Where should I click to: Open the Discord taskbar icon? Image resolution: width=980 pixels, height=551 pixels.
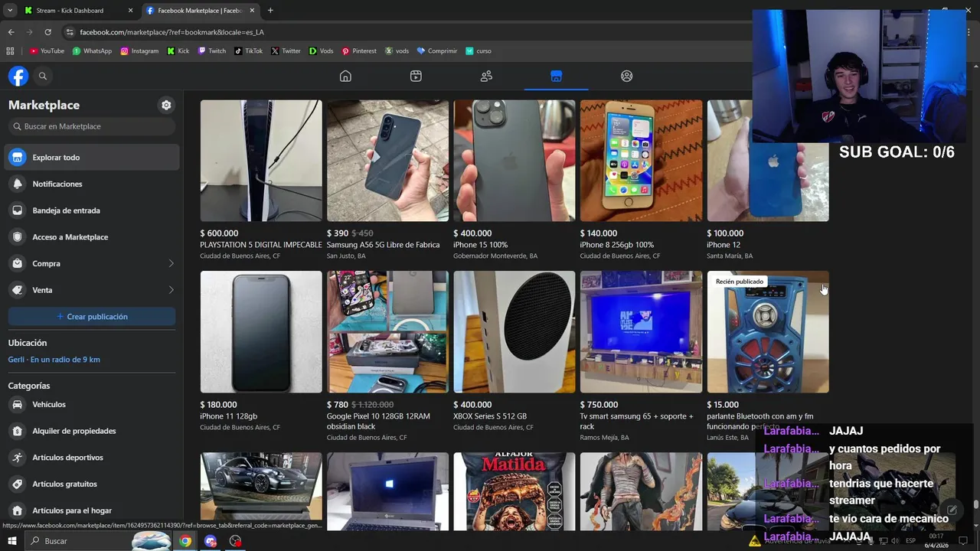[211, 541]
